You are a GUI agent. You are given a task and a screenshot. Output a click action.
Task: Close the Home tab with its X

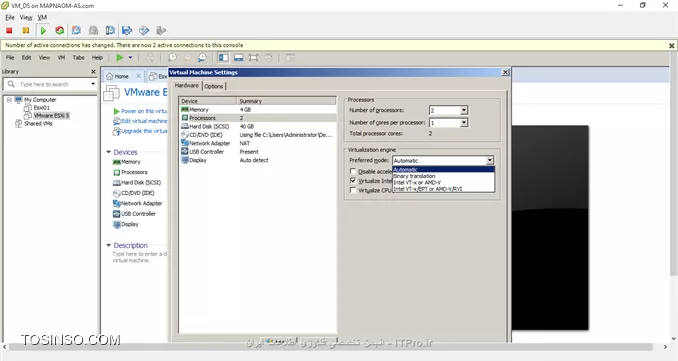pyautogui.click(x=138, y=76)
